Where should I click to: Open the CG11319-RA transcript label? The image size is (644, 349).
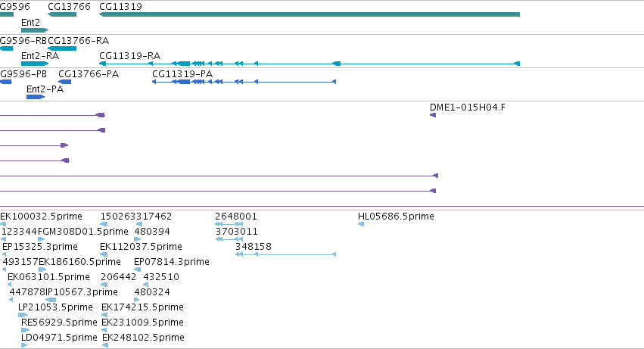tap(130, 56)
